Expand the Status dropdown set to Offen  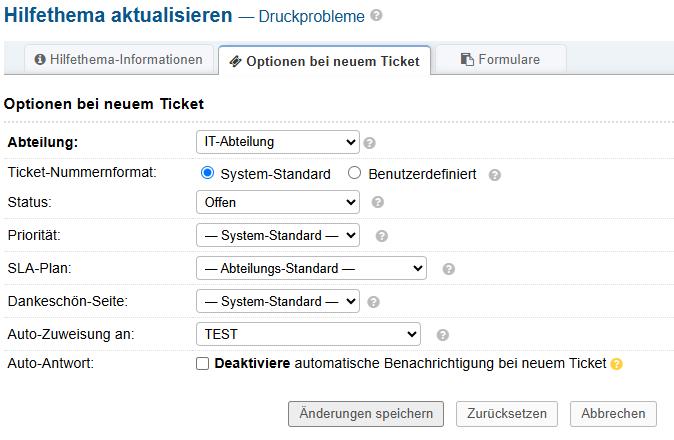tap(277, 202)
